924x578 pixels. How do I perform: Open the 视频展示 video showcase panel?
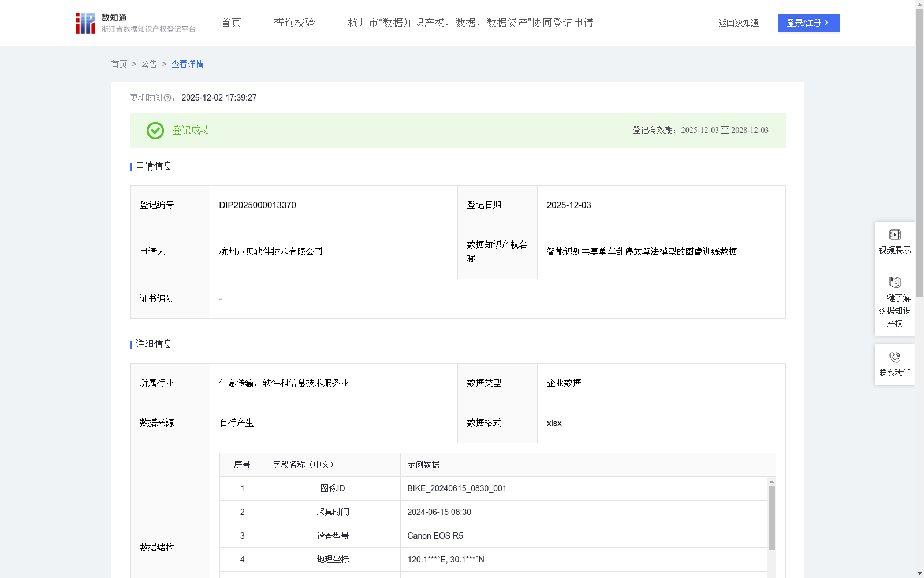pyautogui.click(x=895, y=250)
